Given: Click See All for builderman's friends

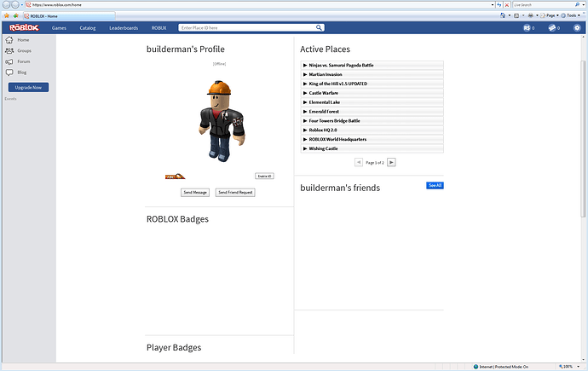Looking at the screenshot, I should 435,186.
